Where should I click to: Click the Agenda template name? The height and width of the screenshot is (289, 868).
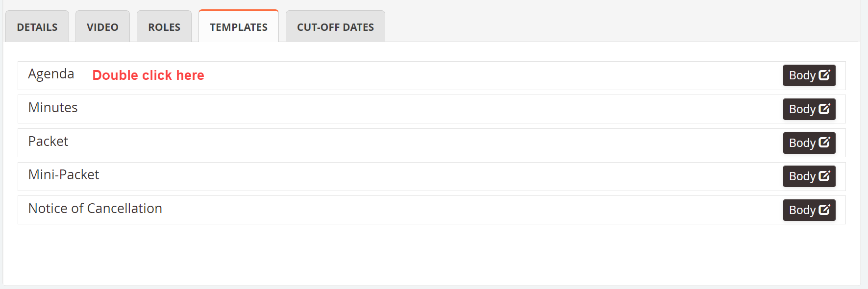[51, 74]
